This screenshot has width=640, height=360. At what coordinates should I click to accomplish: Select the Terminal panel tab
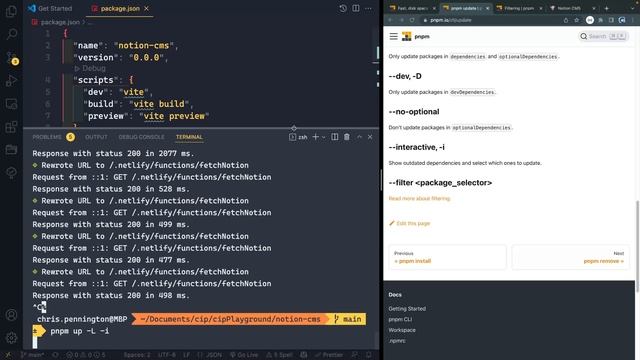tap(189, 137)
